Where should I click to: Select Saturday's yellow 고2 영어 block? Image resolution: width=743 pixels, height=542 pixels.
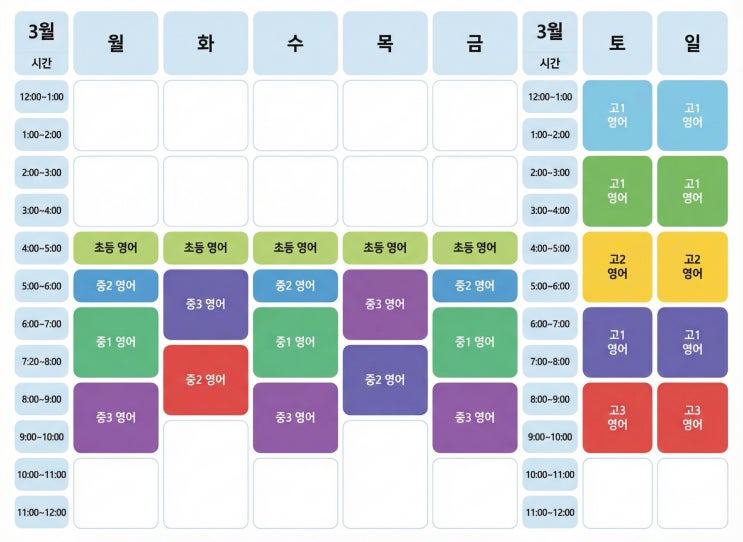[x=618, y=266]
